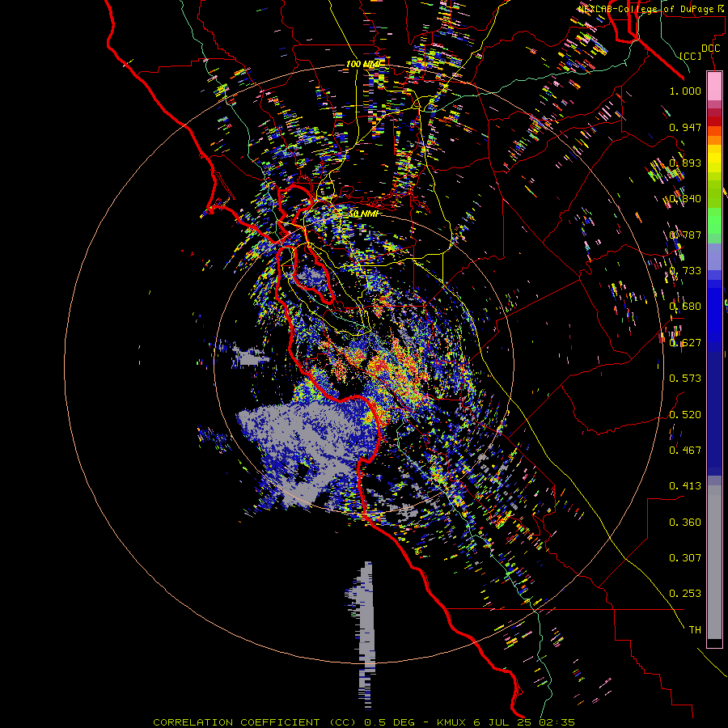Pick the dark navy segment of the color bar
Image resolution: width=728 pixels, height=728 pixels.
(x=714, y=413)
